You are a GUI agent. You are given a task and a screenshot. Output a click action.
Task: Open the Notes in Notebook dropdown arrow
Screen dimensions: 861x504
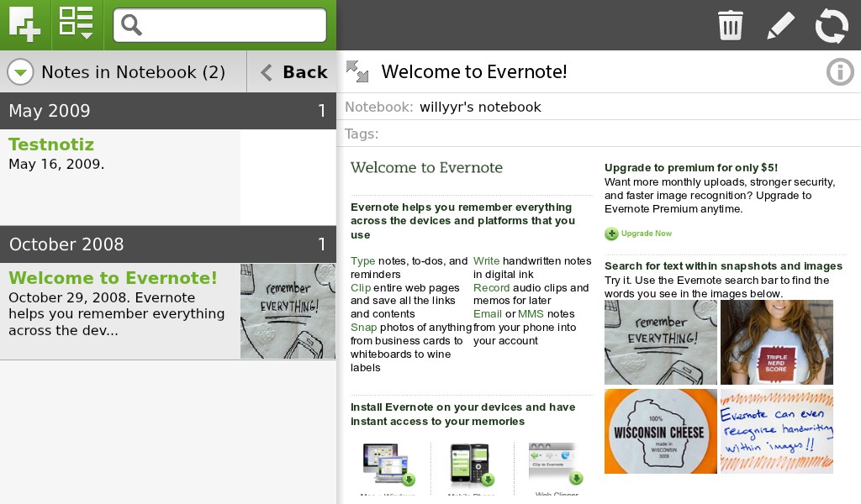[x=20, y=72]
